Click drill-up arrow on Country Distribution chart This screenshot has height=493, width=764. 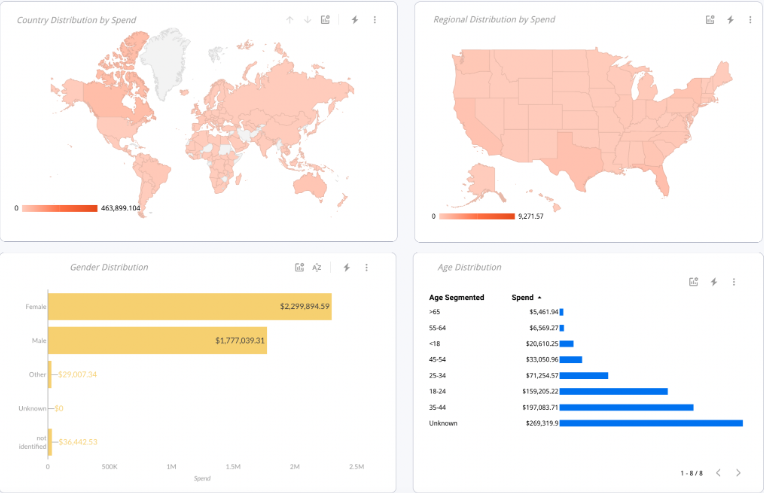click(290, 20)
